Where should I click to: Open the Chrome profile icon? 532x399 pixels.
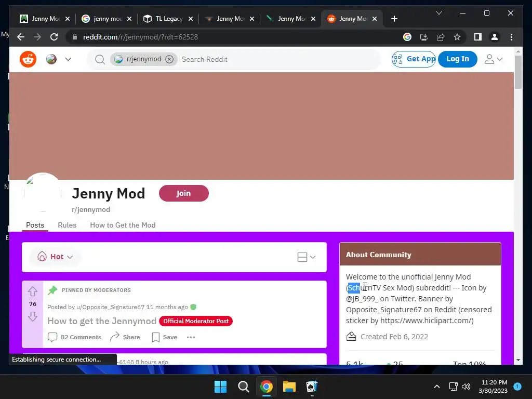pos(495,37)
